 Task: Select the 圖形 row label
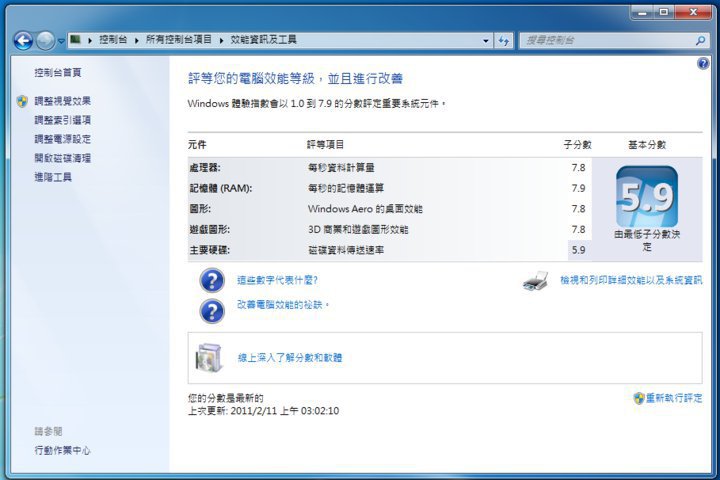click(x=200, y=209)
